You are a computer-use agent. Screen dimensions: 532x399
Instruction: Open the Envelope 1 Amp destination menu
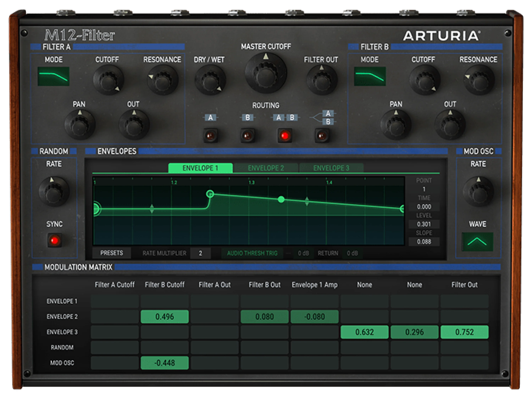click(x=315, y=285)
